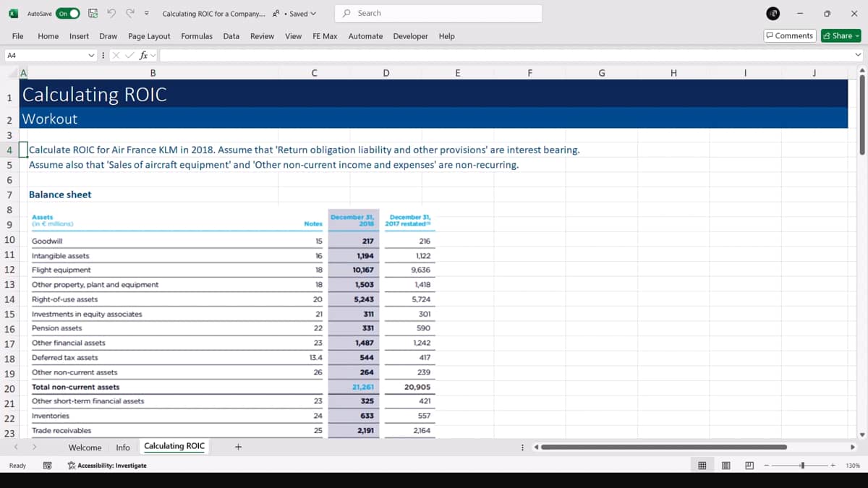Click the zoom in plus button
Image resolution: width=868 pixels, height=488 pixels.
click(x=833, y=466)
